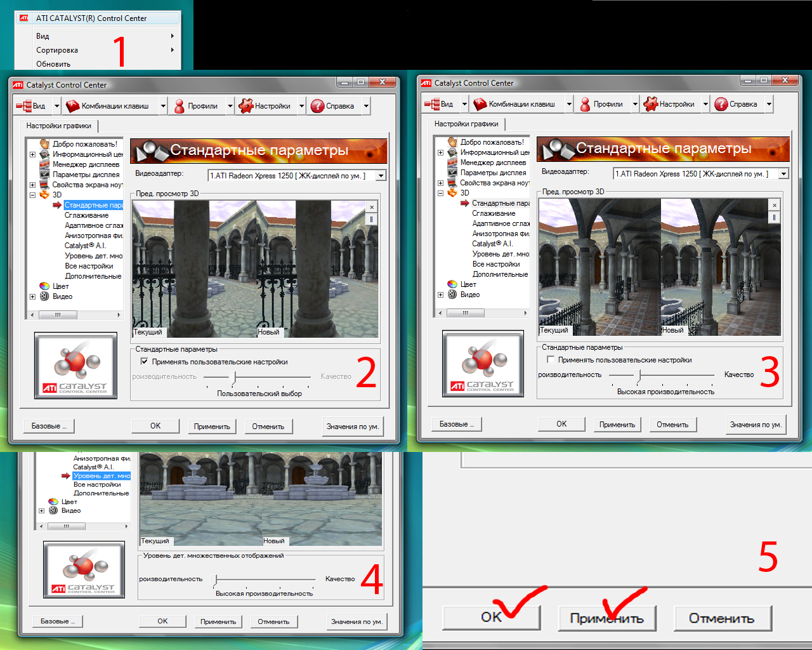Image resolution: width=812 pixels, height=650 pixels.
Task: Select Менеджер дисплеев icon in right window tree
Action: (452, 162)
